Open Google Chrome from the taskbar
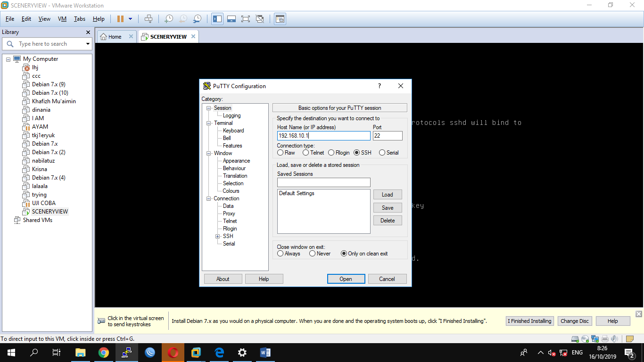 coord(104,353)
